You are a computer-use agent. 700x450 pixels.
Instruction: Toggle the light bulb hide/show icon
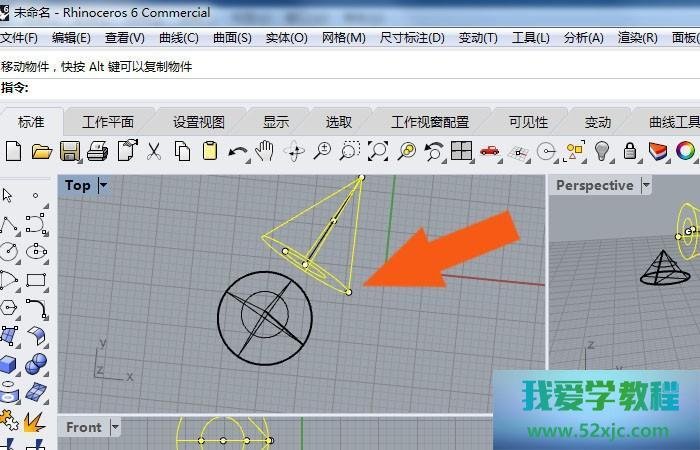[602, 151]
